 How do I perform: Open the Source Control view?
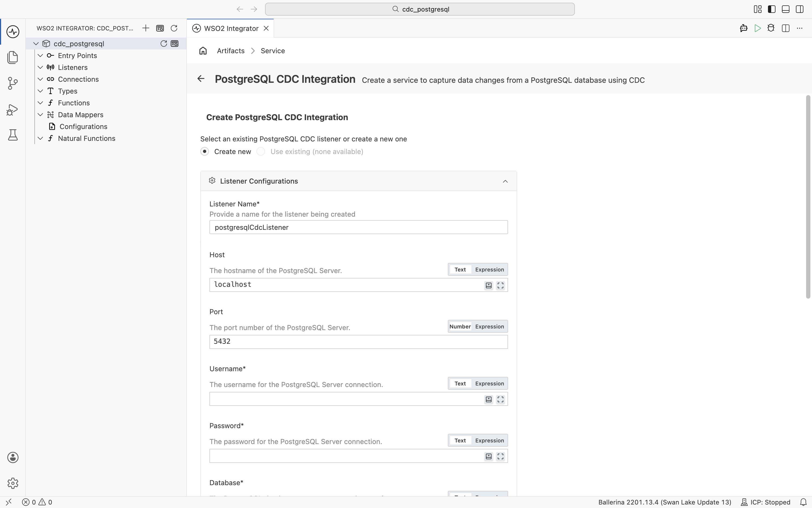pos(13,83)
